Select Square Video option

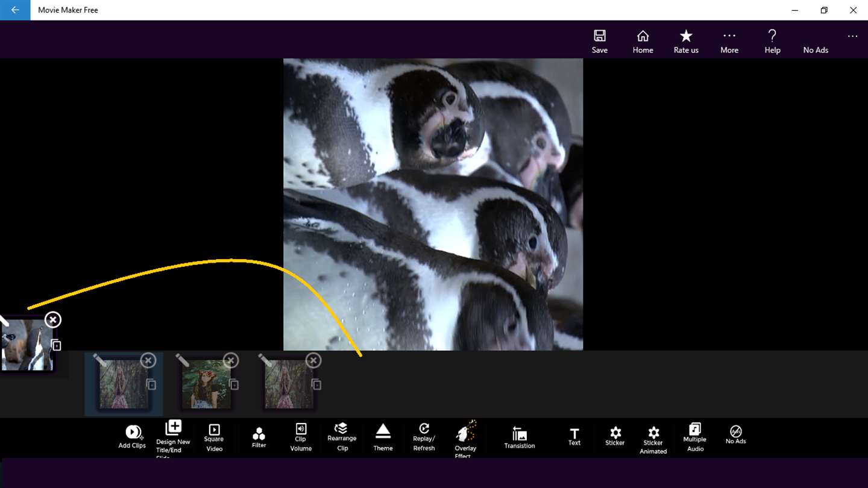214,437
